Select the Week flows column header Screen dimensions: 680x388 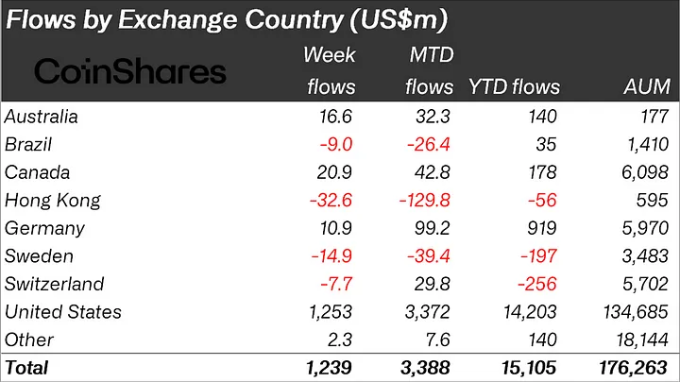330,71
